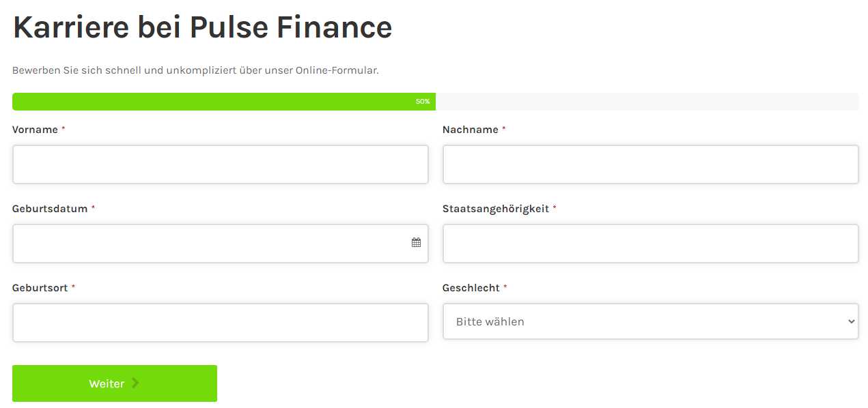The image size is (868, 408).
Task: Focus the Vorname input field
Action: point(220,164)
